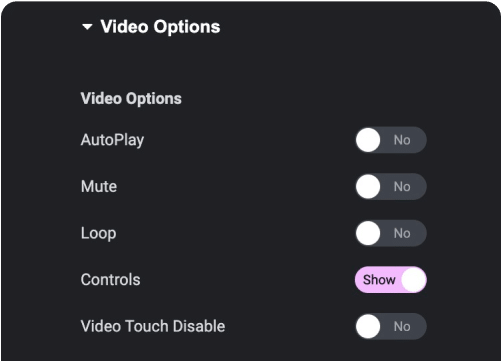This screenshot has width=501, height=361.
Task: Click the 'Show' text inside Controls toggle
Action: tap(379, 280)
